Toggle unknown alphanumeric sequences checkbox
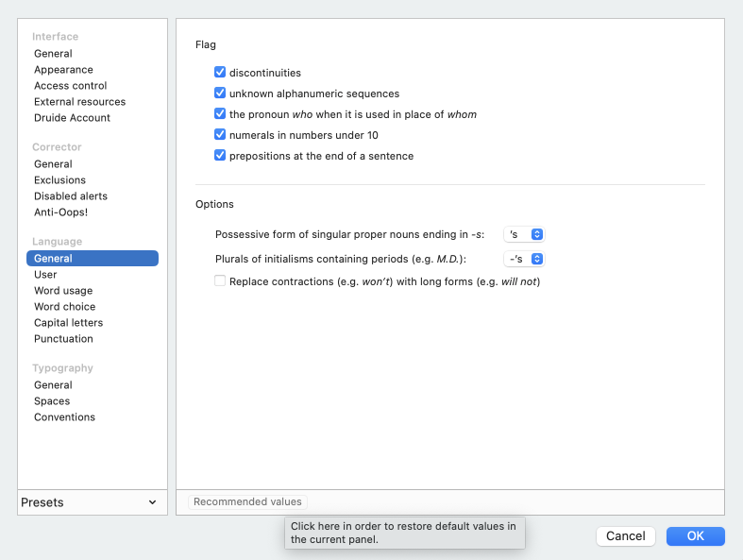The height and width of the screenshot is (560, 743). pyautogui.click(x=220, y=93)
